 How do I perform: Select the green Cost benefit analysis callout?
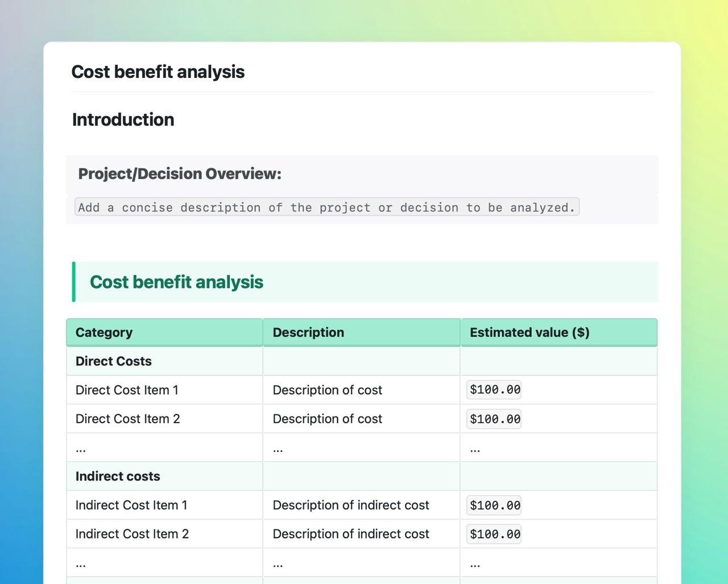(176, 281)
